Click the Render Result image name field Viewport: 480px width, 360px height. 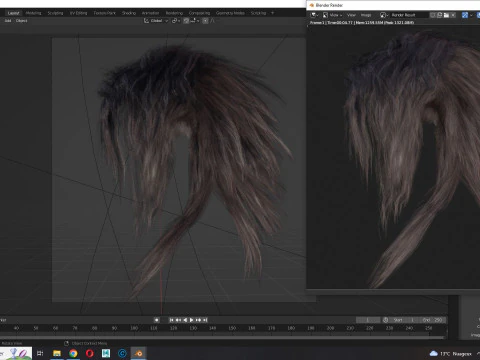[408, 15]
